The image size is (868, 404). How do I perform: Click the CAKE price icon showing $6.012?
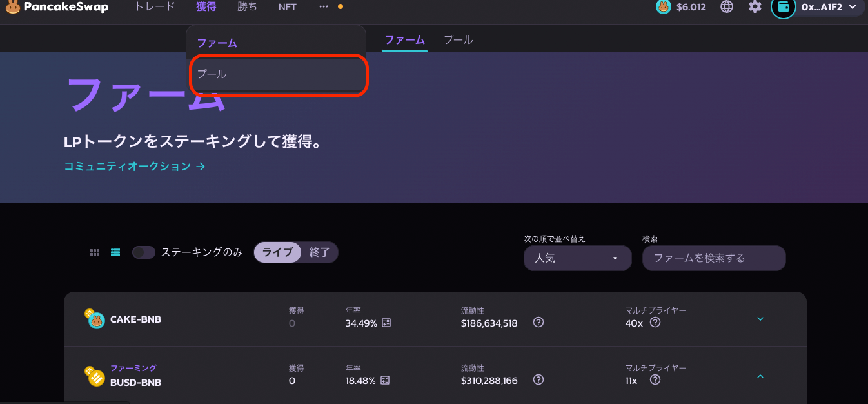click(x=664, y=7)
